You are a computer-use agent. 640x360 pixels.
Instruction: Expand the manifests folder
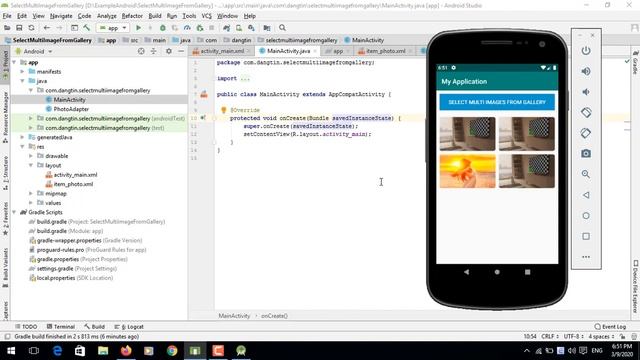(22, 71)
